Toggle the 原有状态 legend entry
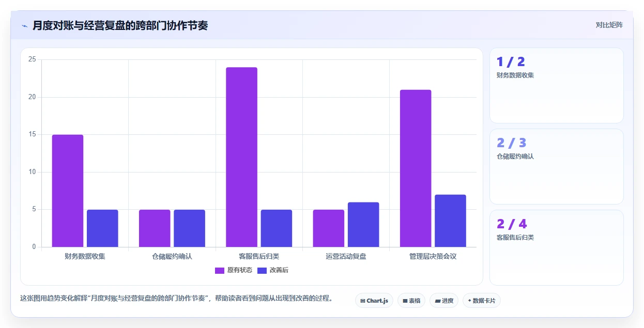The width and height of the screenshot is (644, 328). pyautogui.click(x=234, y=270)
